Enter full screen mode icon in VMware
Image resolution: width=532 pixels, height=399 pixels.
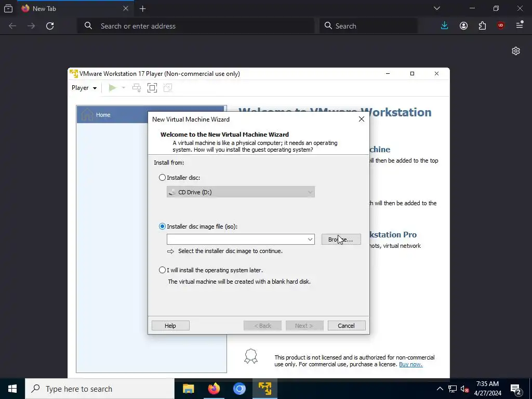152,88
